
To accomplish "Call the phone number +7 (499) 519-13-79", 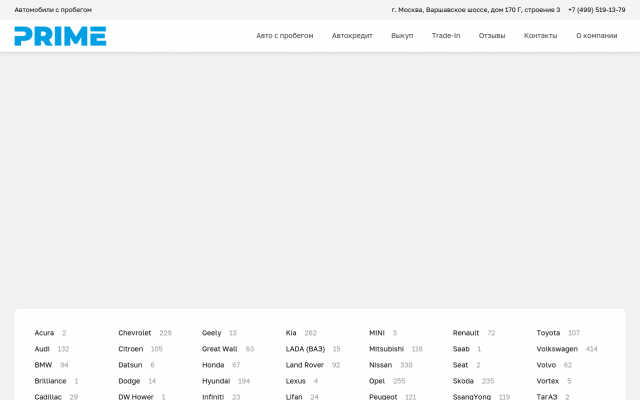I will tap(596, 9).
